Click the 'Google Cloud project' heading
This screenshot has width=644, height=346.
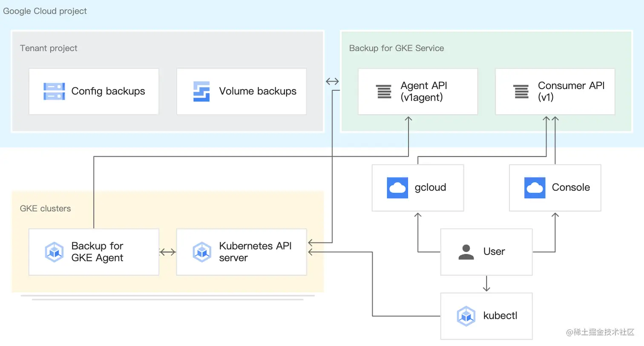pos(45,11)
